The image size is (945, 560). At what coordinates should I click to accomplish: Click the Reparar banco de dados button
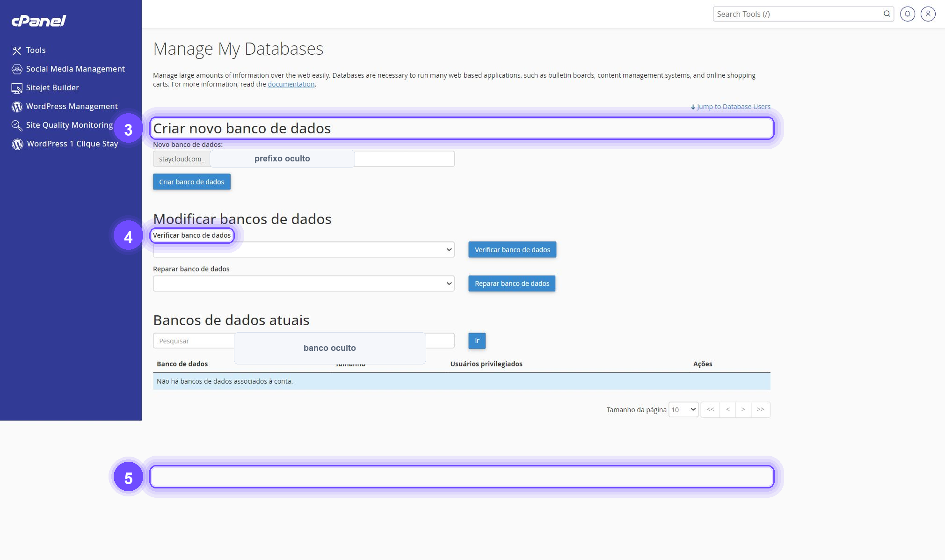click(512, 284)
